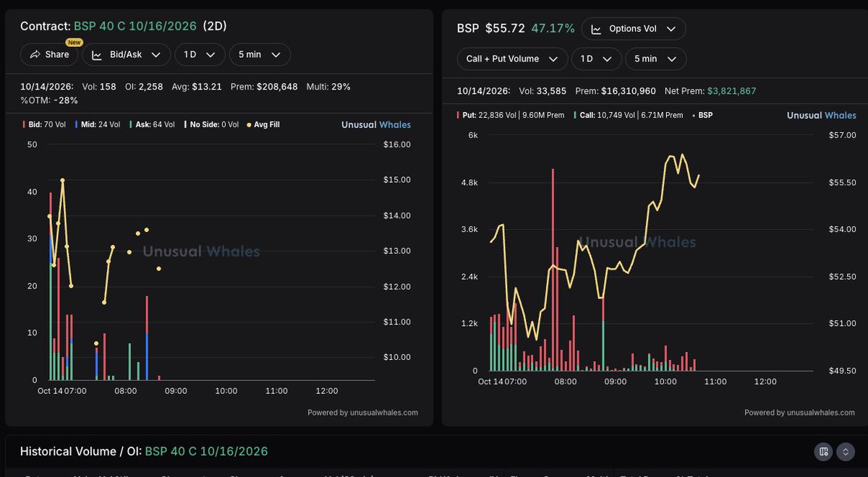Toggle the Put volume legend series
The height and width of the screenshot is (477, 868).
pos(512,115)
